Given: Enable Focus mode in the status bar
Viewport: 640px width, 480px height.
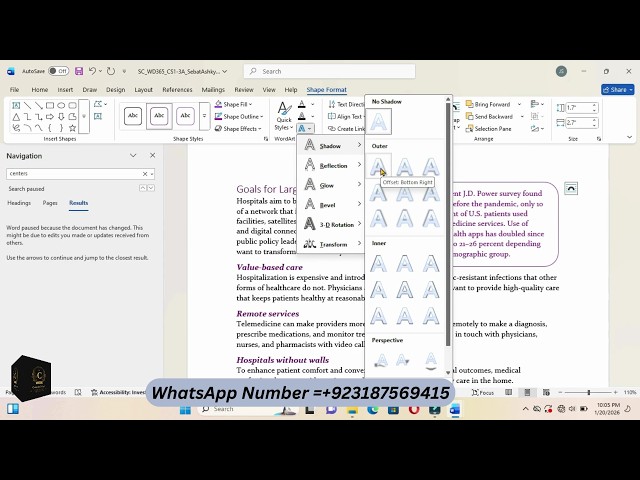Looking at the screenshot, I should point(483,392).
